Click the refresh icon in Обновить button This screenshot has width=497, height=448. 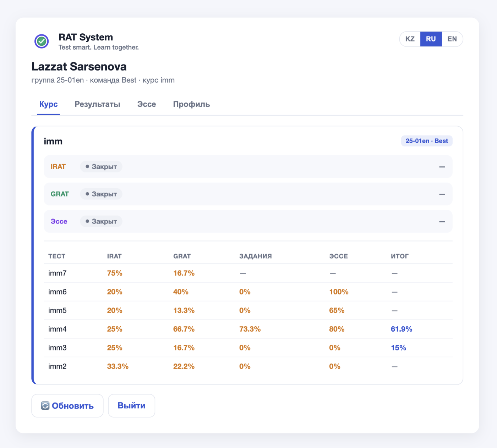45,405
